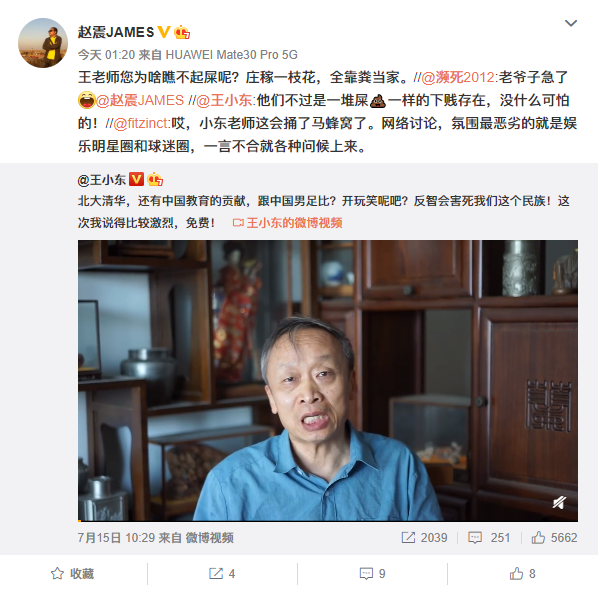Click the red V badge beside 王小东

(137, 179)
